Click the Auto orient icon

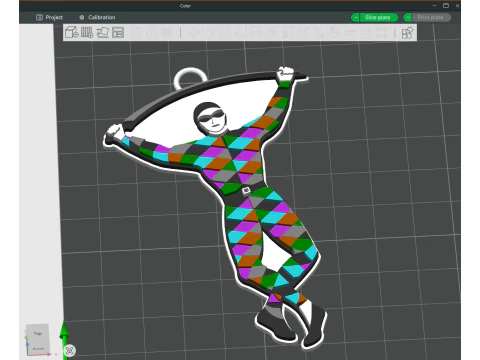[103, 32]
